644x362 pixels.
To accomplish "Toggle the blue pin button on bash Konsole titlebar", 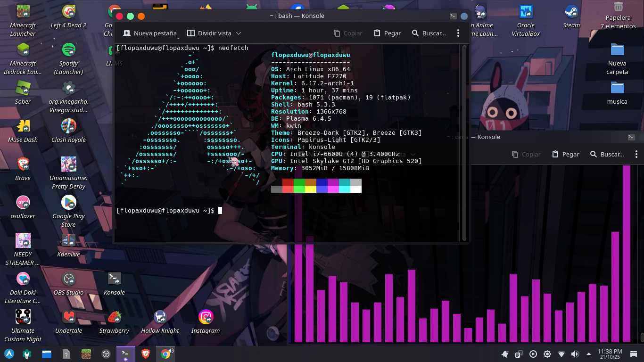I will (x=464, y=16).
